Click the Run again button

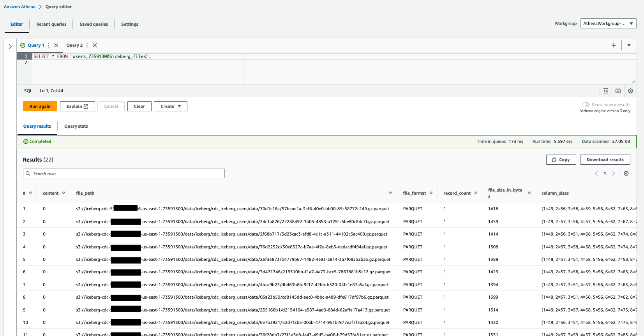(x=40, y=106)
